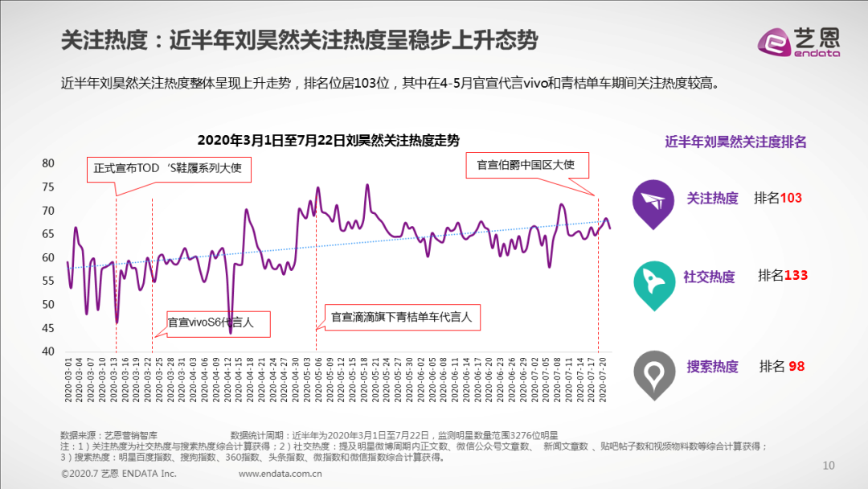868x489 pixels.
Task: Click the 排名 98 ranking value
Action: (782, 366)
